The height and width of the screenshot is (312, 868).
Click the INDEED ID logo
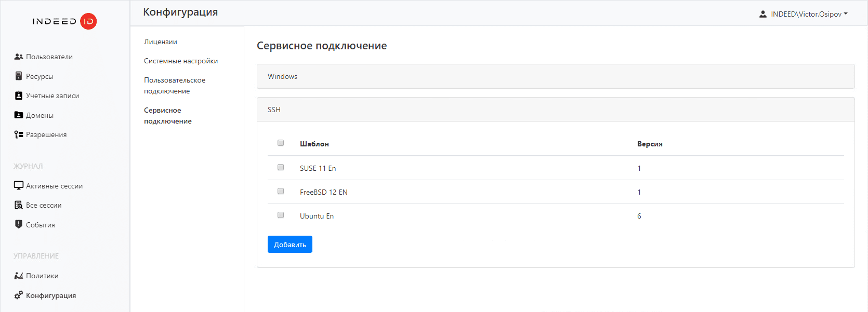(64, 21)
